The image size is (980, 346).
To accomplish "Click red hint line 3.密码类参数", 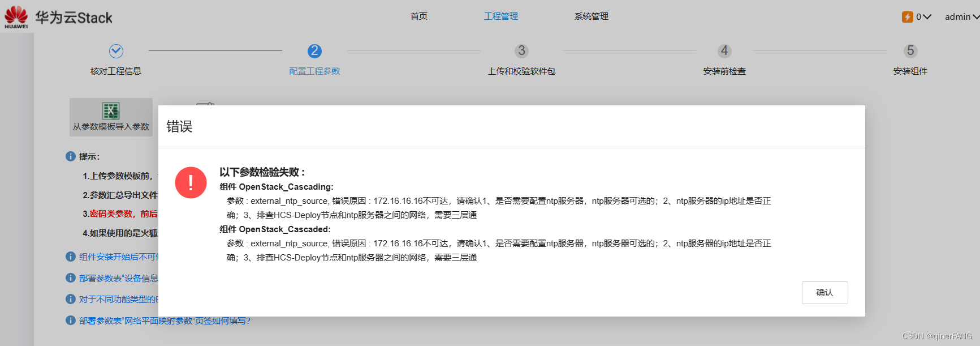I will point(120,214).
